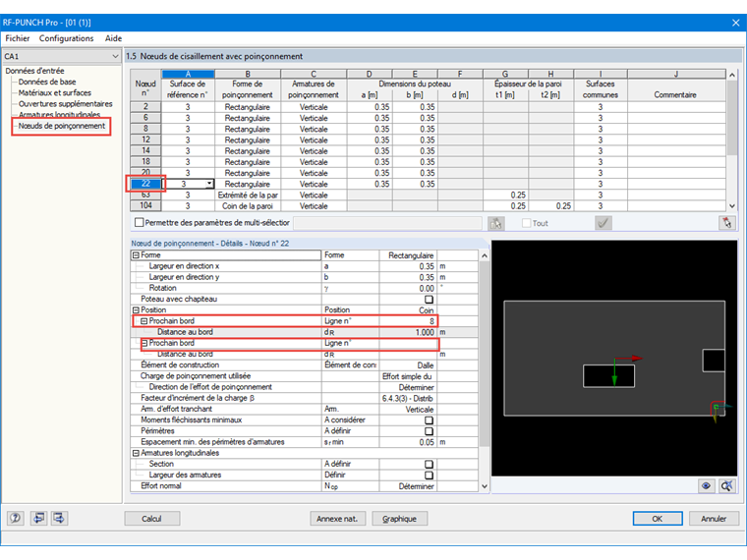747x560 pixels.
Task: Click the first Prochain bord Ligne n° value 8
Action: click(x=408, y=321)
